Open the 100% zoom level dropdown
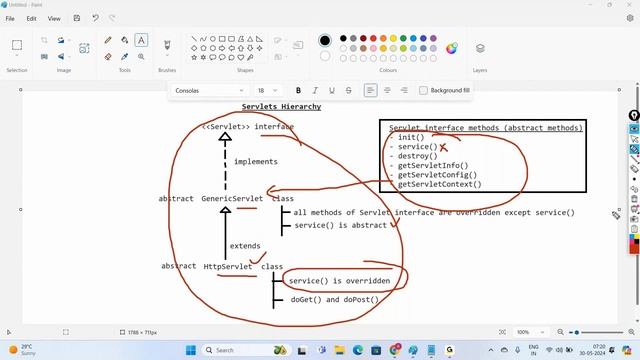This screenshot has height=360, width=640. tap(531, 332)
